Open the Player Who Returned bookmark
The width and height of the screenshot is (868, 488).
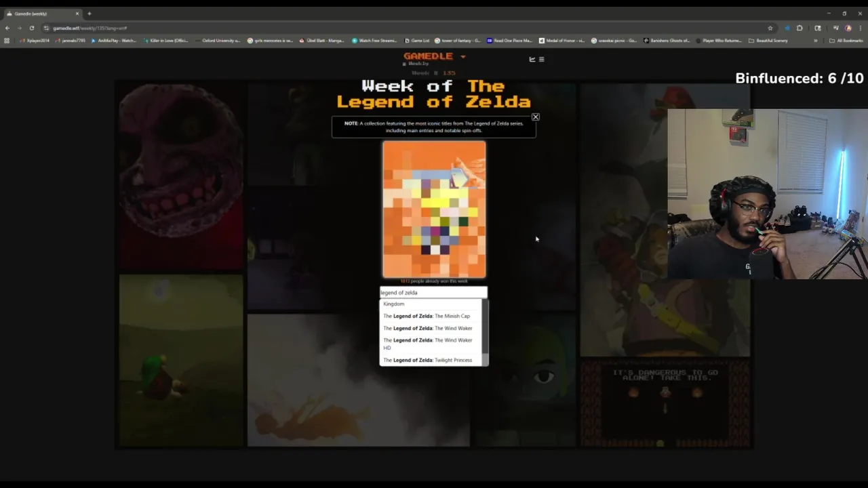[x=719, y=41]
